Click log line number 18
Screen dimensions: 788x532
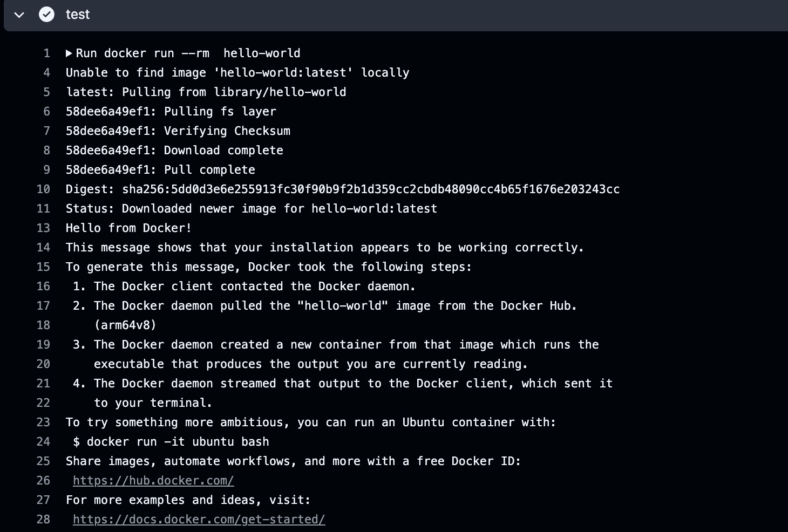[x=43, y=325]
